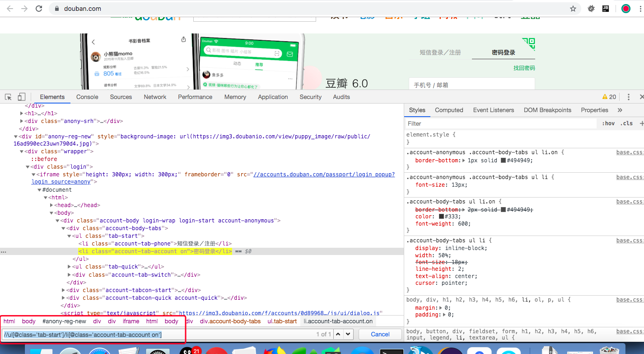This screenshot has width=644, height=354.
Task: Click the lock icon beside douban.com
Action: tap(56, 9)
